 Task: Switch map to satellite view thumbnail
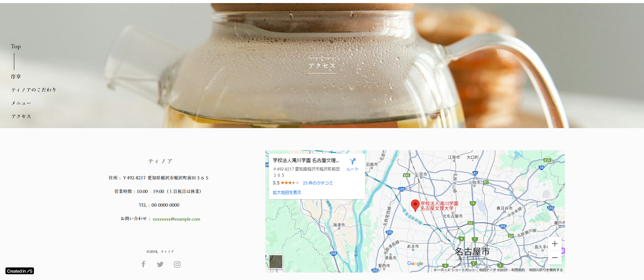pyautogui.click(x=276, y=262)
